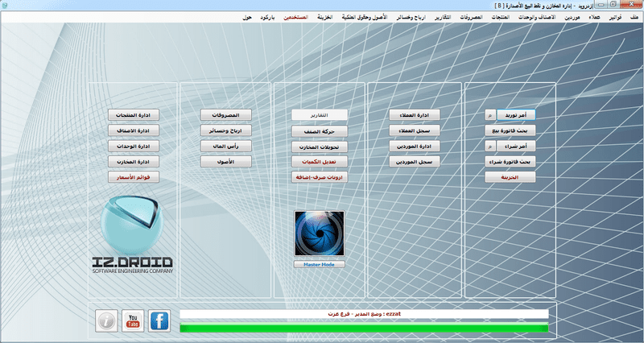
Task: Open the الاصناف والوحدات menu
Action: (537, 17)
